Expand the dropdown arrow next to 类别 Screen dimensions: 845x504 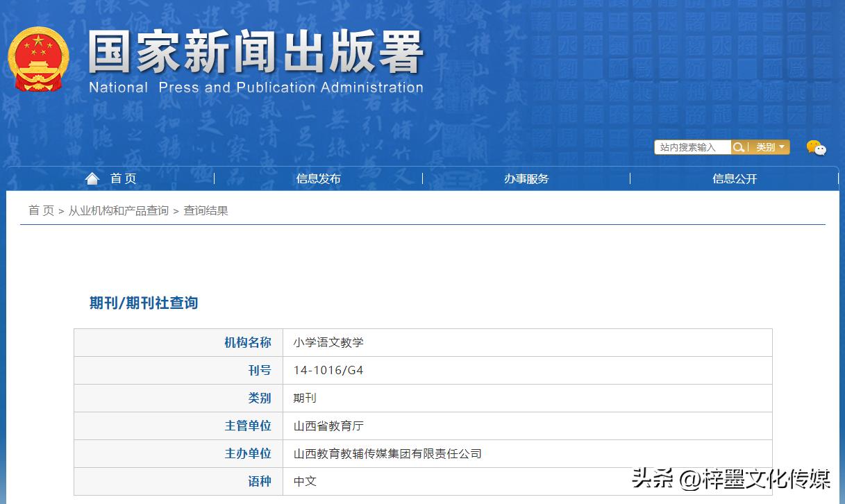[783, 146]
